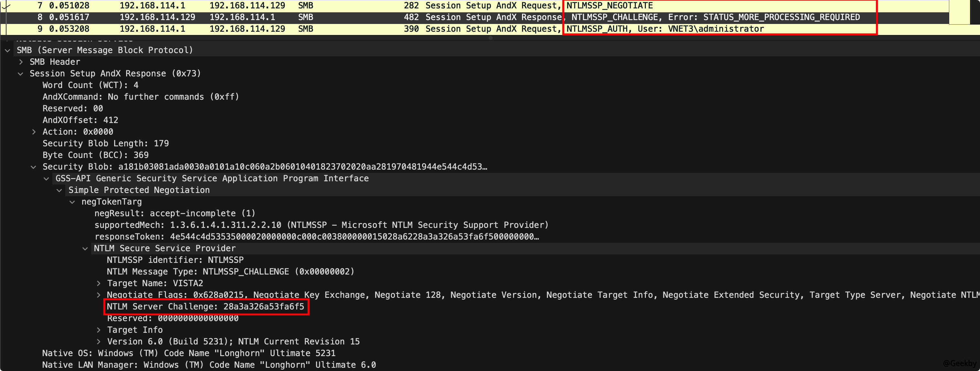The width and height of the screenshot is (980, 371).
Task: Collapse Session Setup AndX Response node
Action: (x=21, y=74)
